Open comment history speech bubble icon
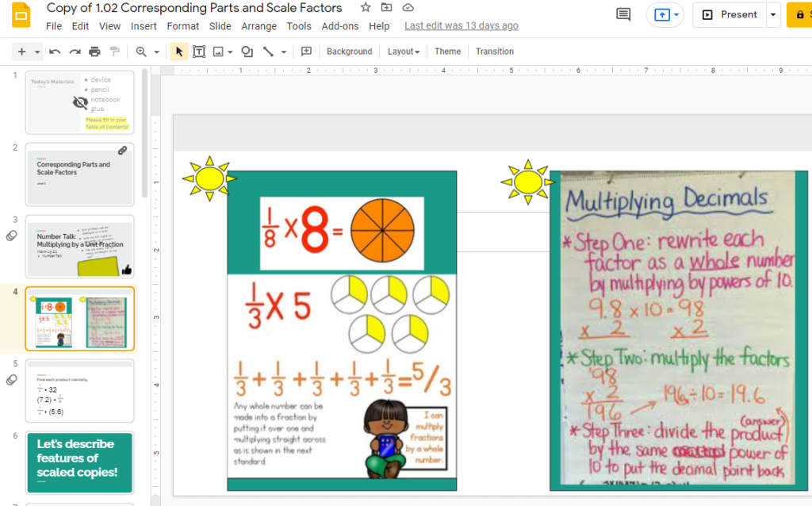Viewport: 812px width, 506px height. (x=624, y=14)
